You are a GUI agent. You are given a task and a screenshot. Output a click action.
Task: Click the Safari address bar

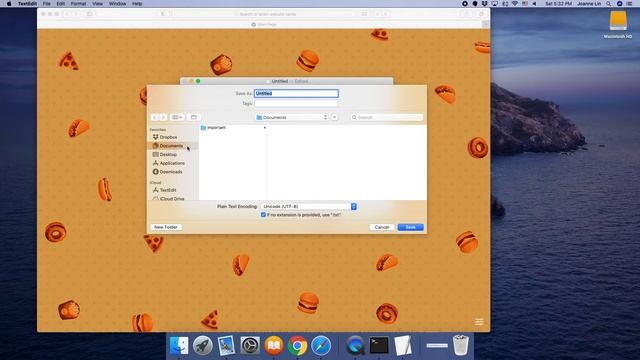pyautogui.click(x=264, y=14)
